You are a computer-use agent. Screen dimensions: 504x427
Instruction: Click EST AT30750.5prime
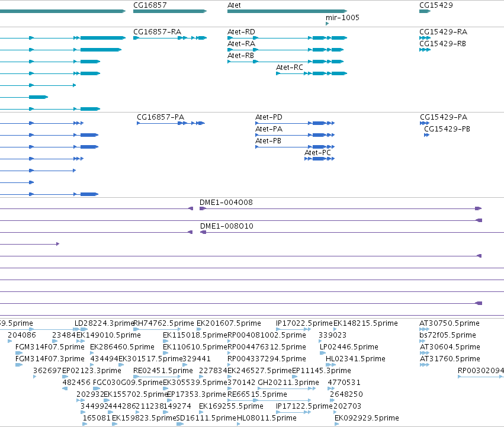450,323
